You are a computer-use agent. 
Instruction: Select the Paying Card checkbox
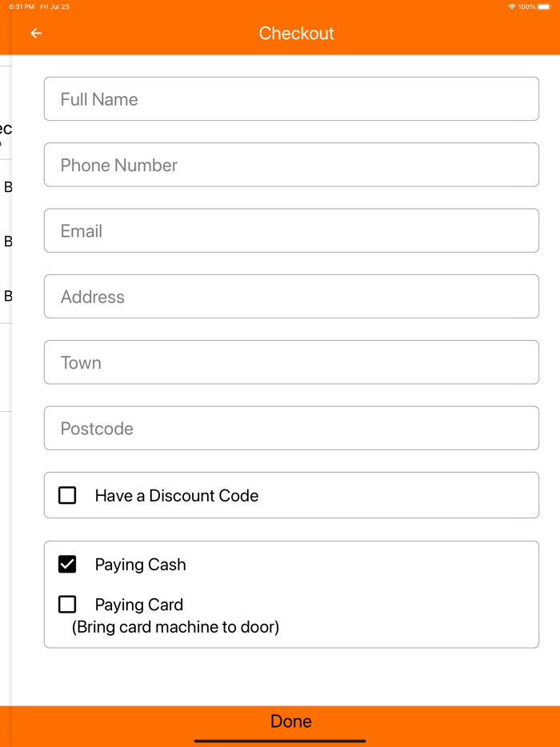coord(67,605)
